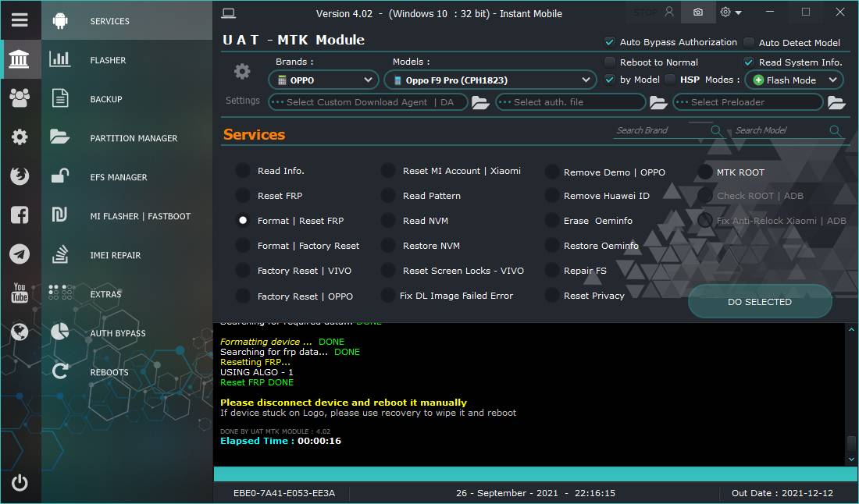The width and height of the screenshot is (859, 504).
Task: Click the STOP button
Action: click(646, 12)
